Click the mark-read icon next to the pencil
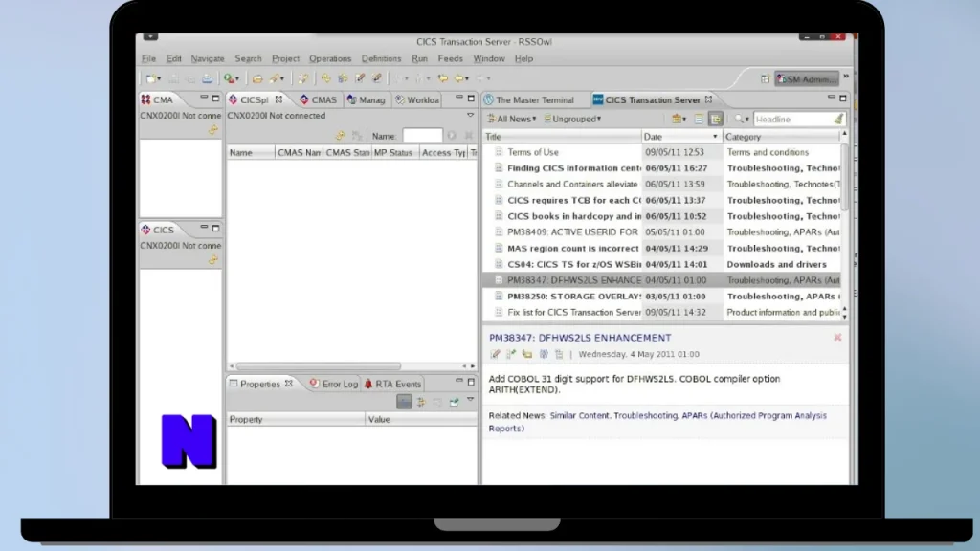Image resolution: width=980 pixels, height=551 pixels. 511,354
